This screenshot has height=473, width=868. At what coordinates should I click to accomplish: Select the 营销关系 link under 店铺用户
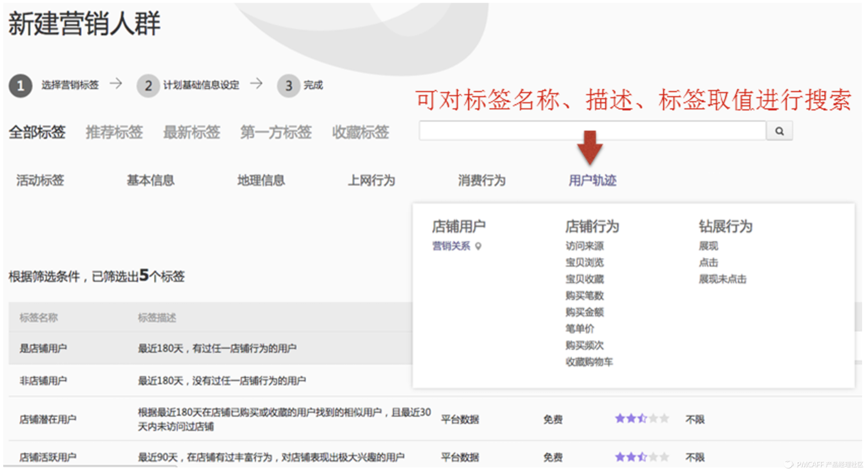coord(451,246)
